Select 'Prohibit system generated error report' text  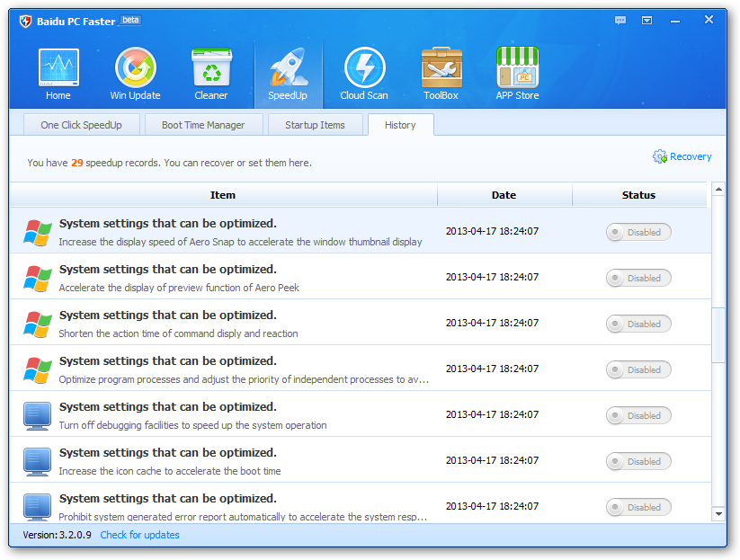(x=243, y=516)
